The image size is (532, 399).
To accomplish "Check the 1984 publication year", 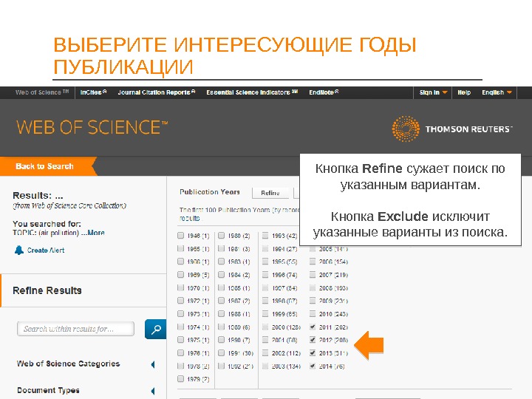I will pyautogui.click(x=221, y=274).
